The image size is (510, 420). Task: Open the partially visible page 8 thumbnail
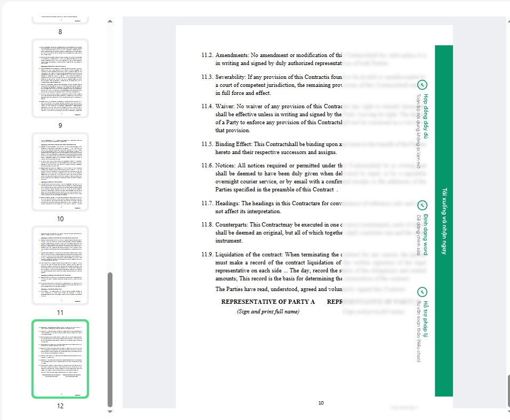[60, 19]
